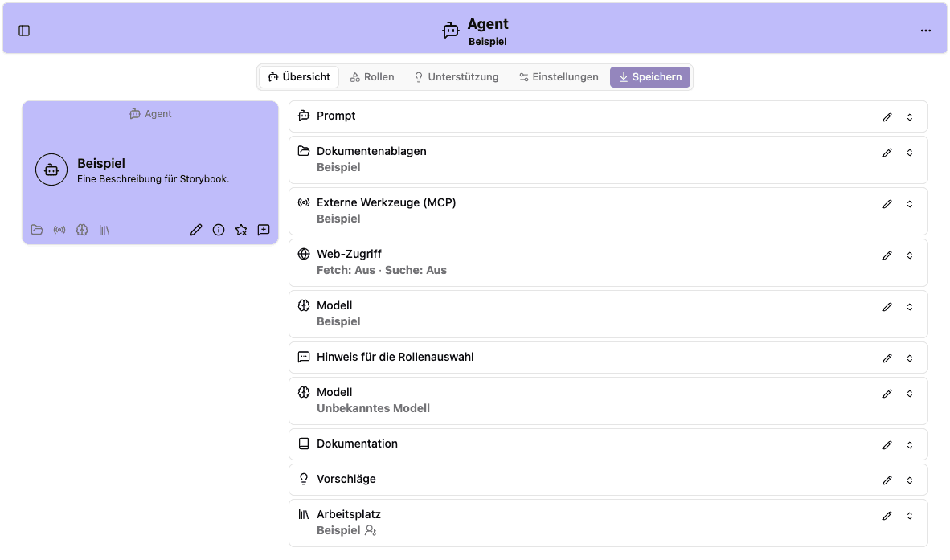
Task: Click the Externe Werkzeuge (MCP) title
Action: [x=386, y=202]
